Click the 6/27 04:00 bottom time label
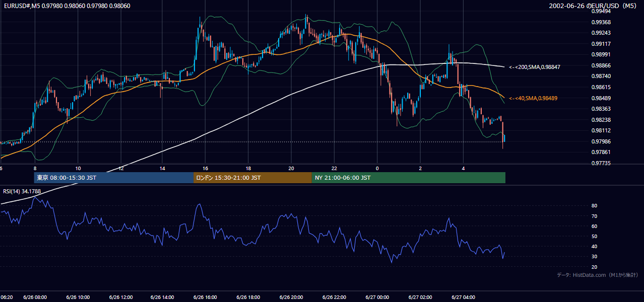Viewport: 644px width, 302px height. [x=463, y=297]
